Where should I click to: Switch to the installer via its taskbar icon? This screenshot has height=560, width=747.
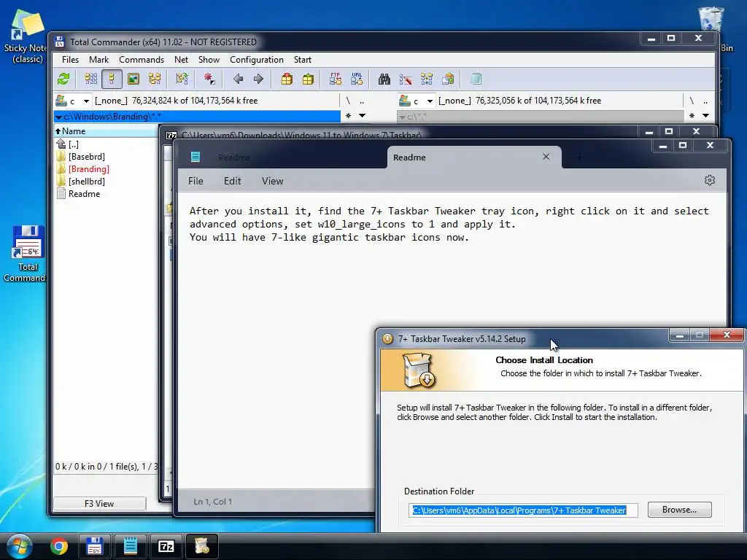coord(201,545)
